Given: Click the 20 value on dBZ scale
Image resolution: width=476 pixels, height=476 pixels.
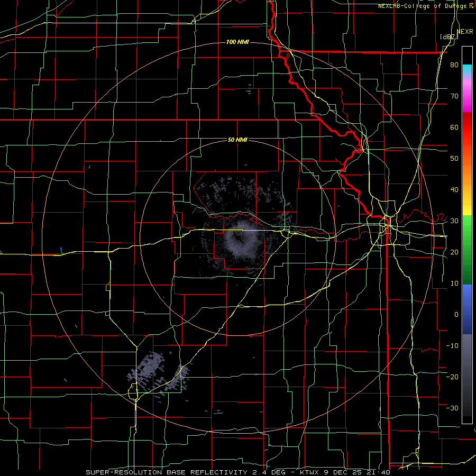Looking at the screenshot, I should 454,252.
